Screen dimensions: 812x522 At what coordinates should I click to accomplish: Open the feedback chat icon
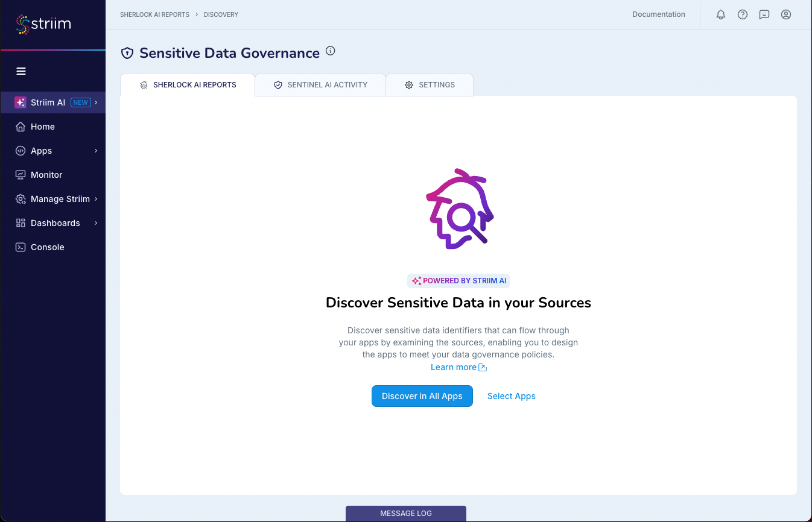coord(764,14)
